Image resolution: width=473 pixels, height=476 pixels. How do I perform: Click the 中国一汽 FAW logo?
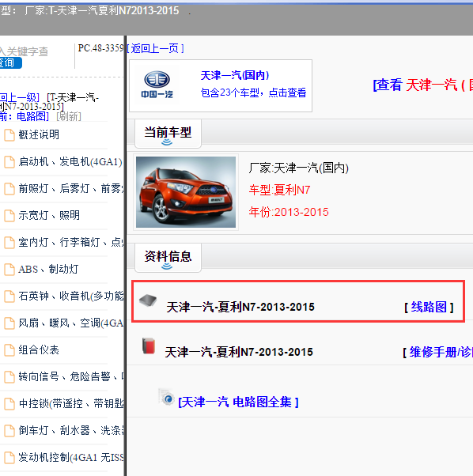(157, 85)
